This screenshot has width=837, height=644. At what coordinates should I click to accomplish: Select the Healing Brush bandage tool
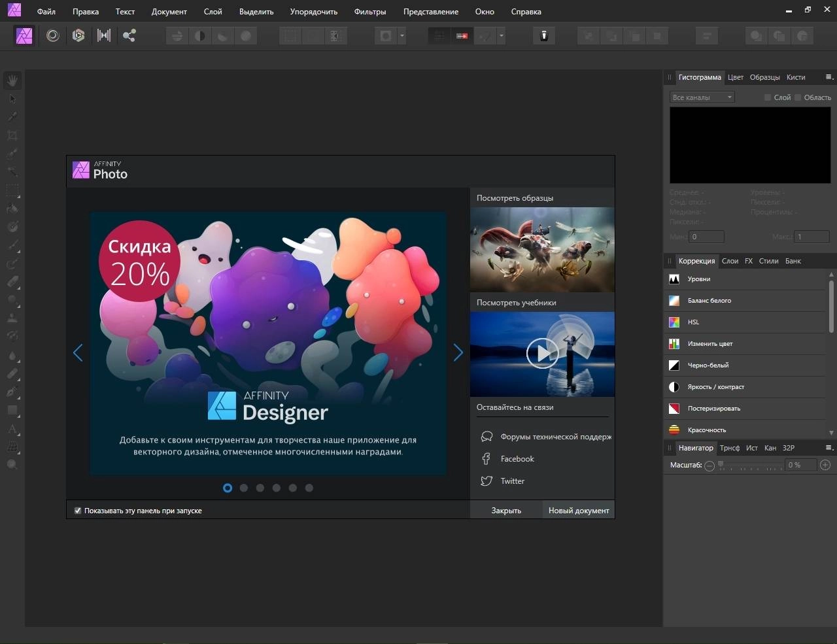12,373
